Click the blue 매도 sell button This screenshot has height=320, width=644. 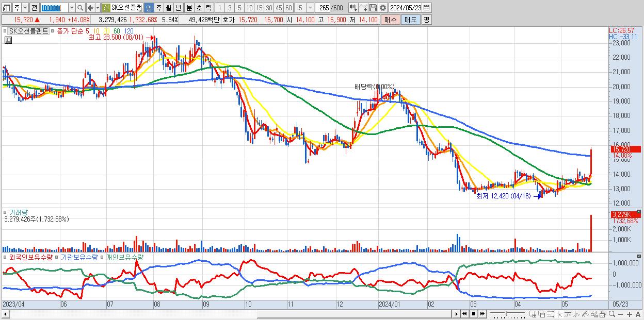coord(410,20)
